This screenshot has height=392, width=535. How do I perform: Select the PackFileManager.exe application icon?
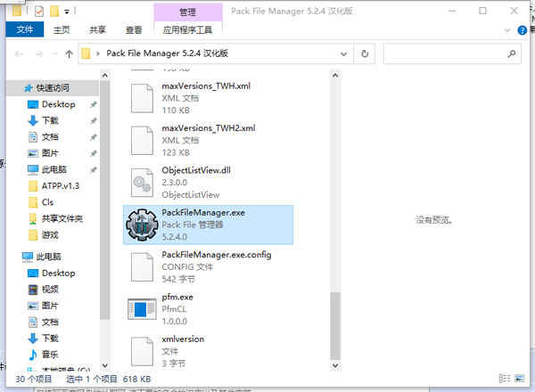tap(142, 225)
